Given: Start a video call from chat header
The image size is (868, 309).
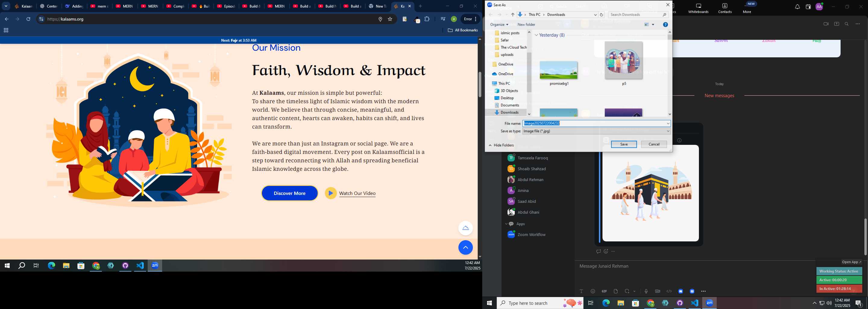Looking at the screenshot, I should click(x=826, y=24).
